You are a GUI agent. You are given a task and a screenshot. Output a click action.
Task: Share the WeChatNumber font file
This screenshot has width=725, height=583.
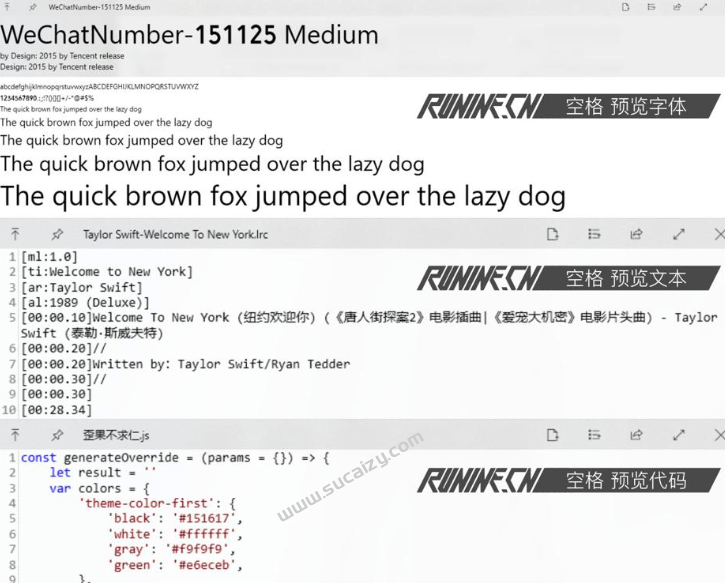[677, 7]
